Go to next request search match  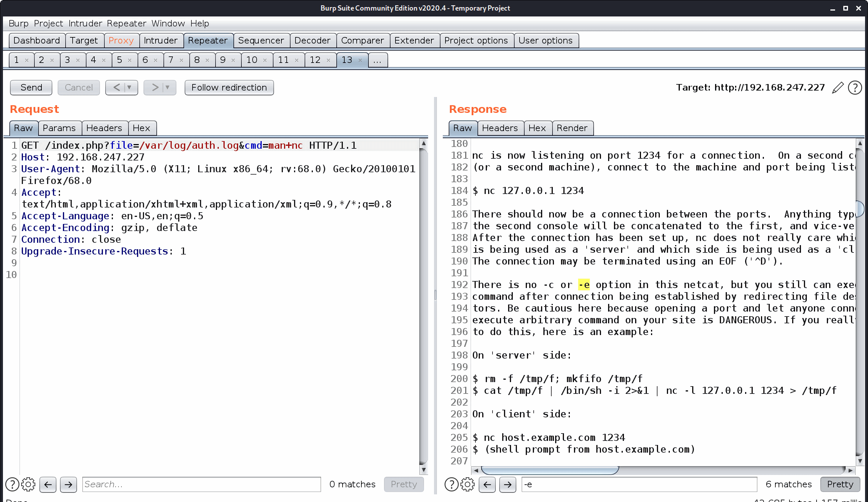click(x=69, y=484)
